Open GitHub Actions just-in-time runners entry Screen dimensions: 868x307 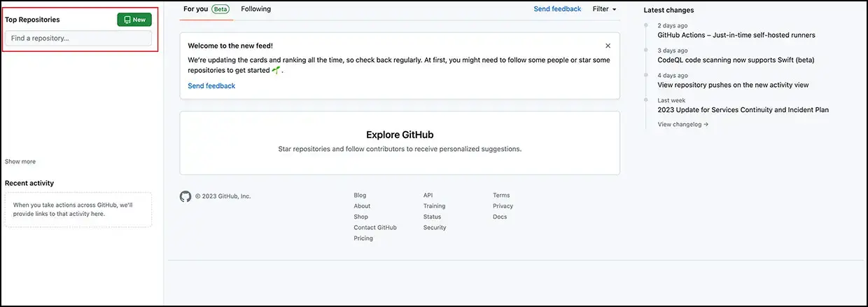tap(736, 35)
